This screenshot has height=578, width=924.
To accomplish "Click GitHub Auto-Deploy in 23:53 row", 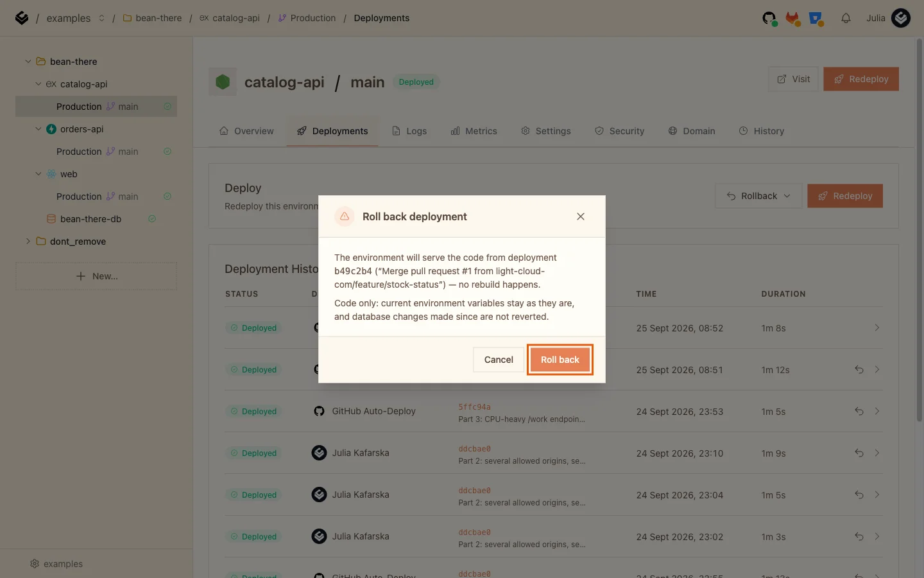I will (373, 411).
